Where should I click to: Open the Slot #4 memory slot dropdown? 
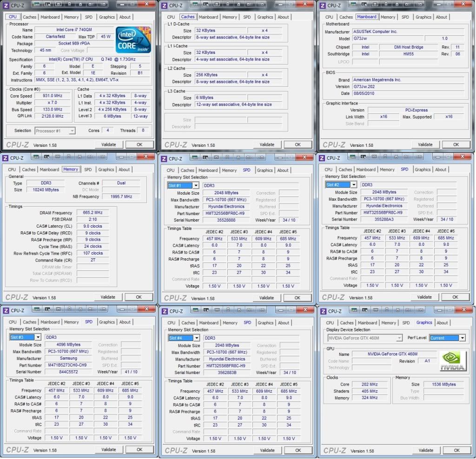coord(197,338)
